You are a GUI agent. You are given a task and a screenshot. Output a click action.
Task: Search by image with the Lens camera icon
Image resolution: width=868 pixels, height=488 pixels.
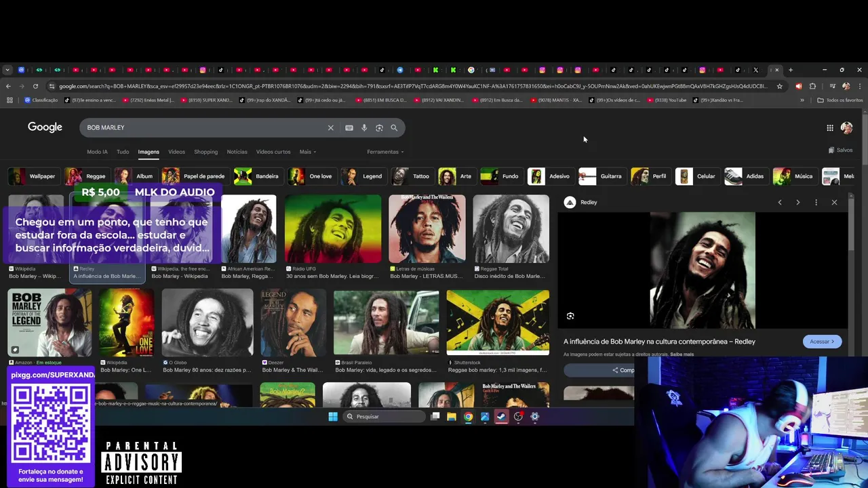[379, 127]
